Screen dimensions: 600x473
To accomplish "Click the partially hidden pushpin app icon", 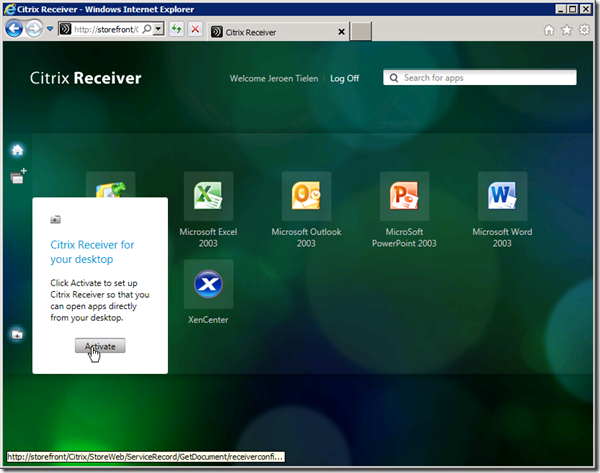I will point(111,185).
